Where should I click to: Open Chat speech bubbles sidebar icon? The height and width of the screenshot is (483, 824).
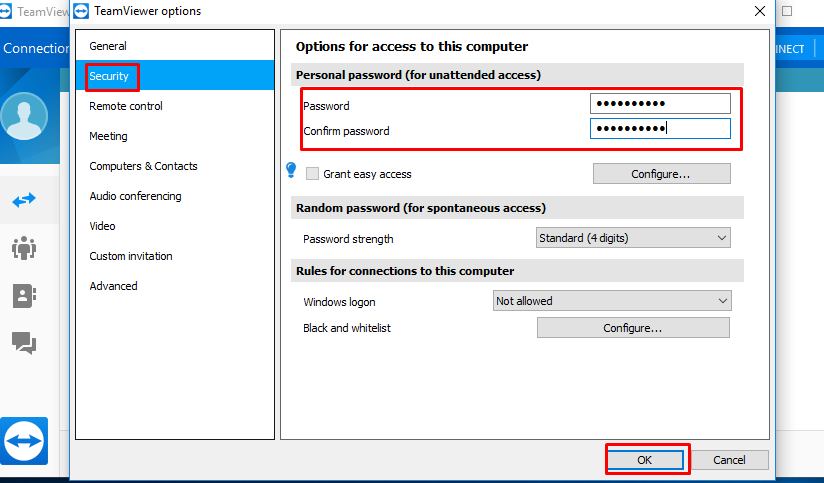point(24,344)
